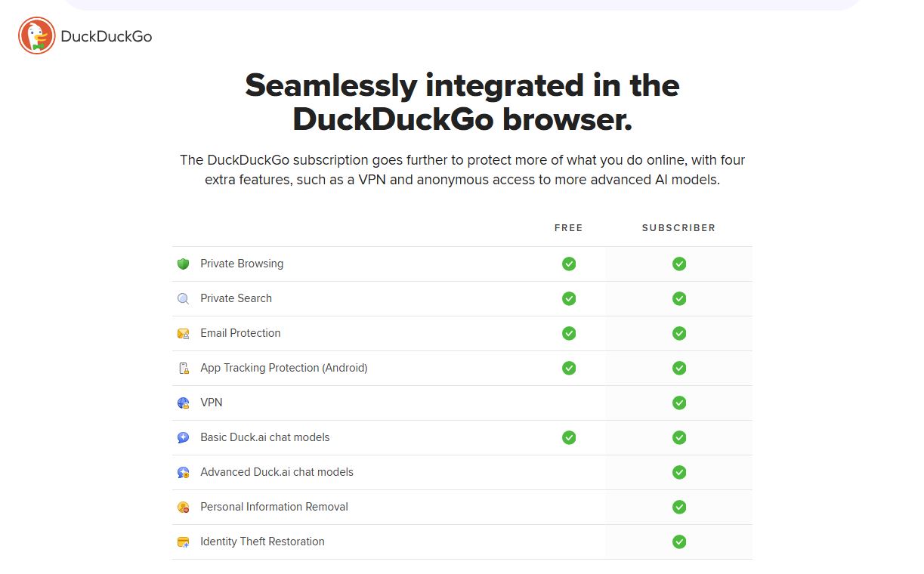Click the Email Protection envelope icon
The image size is (924, 574).
184,333
